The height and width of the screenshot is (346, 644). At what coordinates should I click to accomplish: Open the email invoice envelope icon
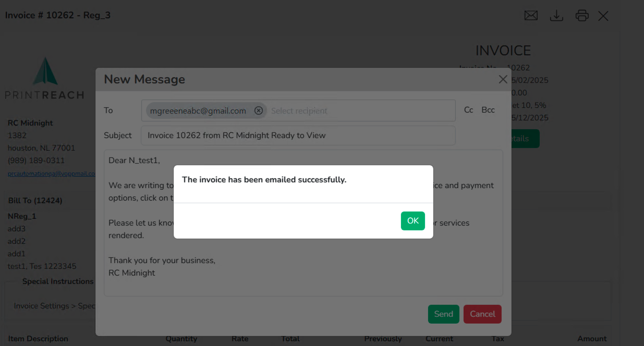(x=531, y=16)
